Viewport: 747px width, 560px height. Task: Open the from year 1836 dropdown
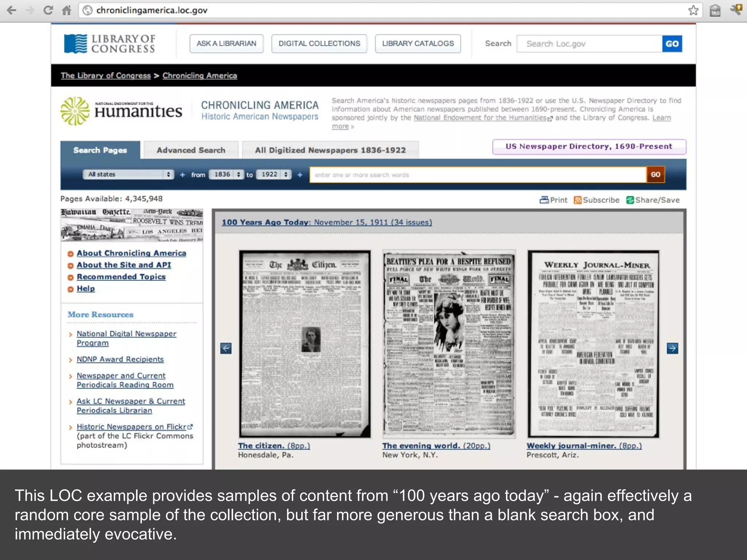click(x=227, y=174)
